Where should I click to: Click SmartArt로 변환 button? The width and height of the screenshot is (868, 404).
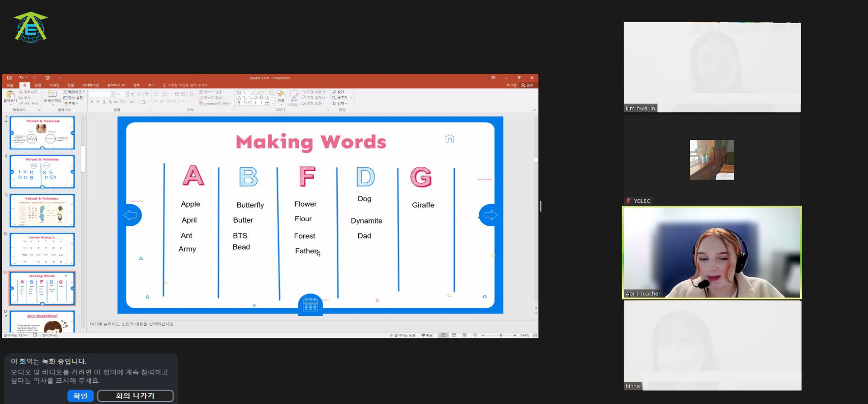(x=215, y=104)
